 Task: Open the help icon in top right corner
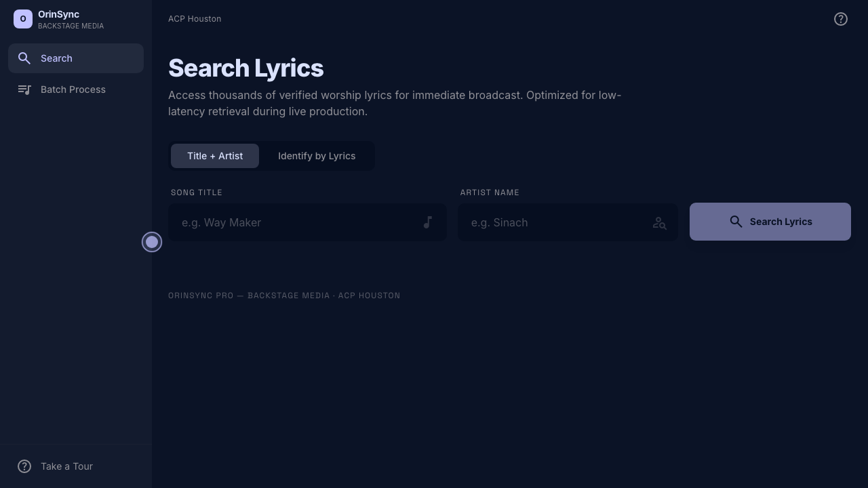[841, 19]
